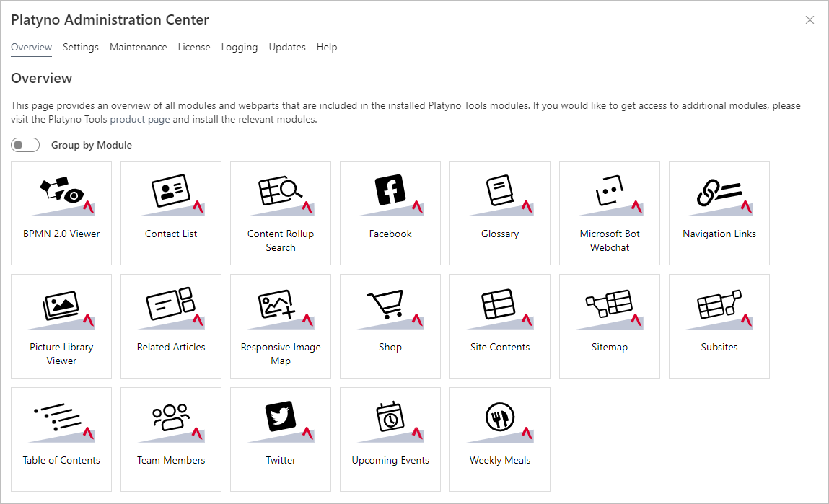Click the 'Microsoft Bot Webchat' label

pos(610,240)
